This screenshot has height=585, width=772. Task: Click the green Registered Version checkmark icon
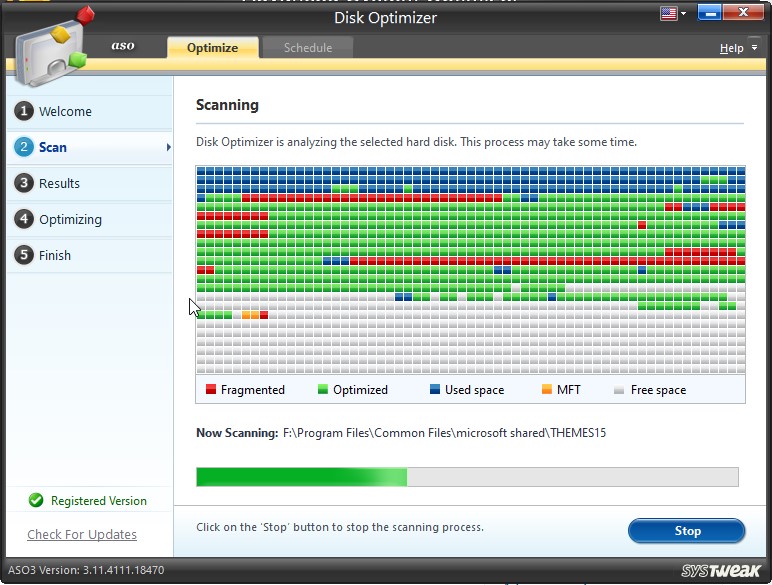(x=36, y=500)
